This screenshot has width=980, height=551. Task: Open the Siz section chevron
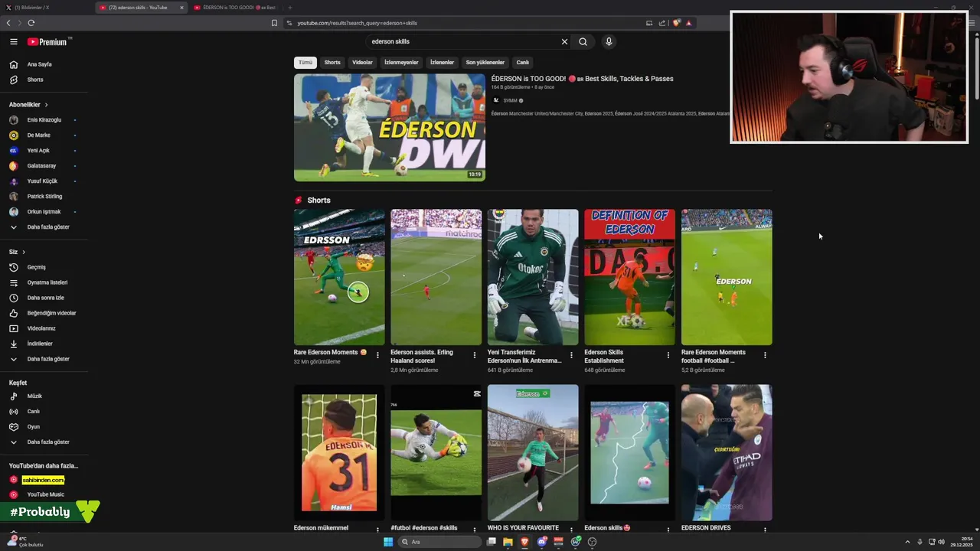(24, 252)
